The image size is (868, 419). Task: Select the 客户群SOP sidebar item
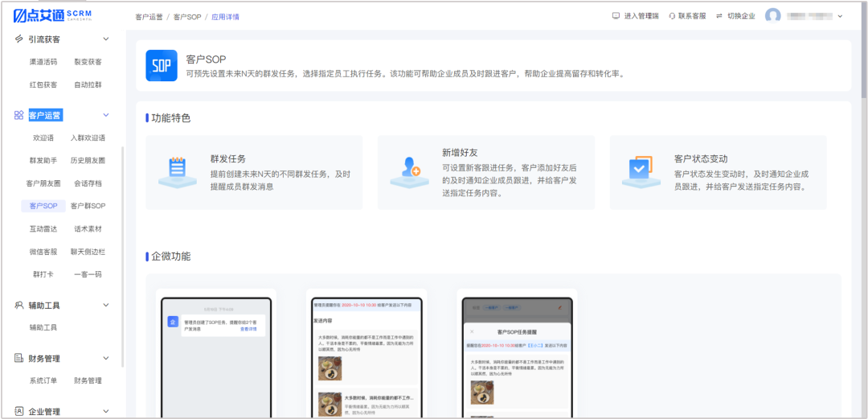(88, 206)
